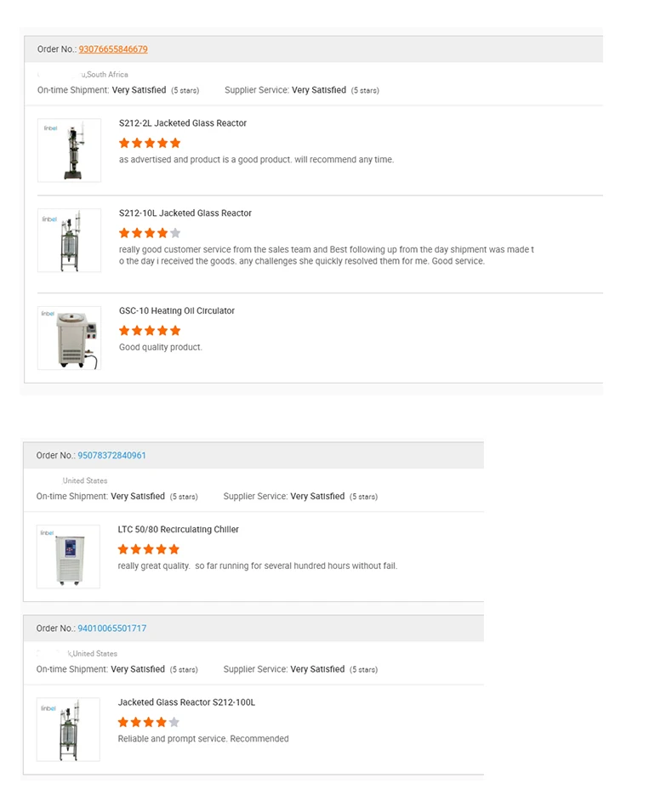Select the Jacketed Glass Reactor S212-100L title
The width and height of the screenshot is (672, 801).
pos(186,702)
